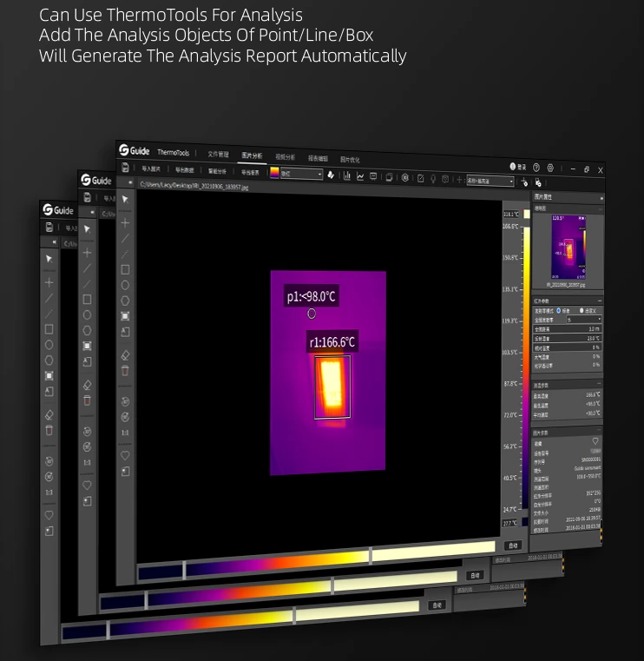Select the ellipse analysis tool

pyautogui.click(x=125, y=285)
